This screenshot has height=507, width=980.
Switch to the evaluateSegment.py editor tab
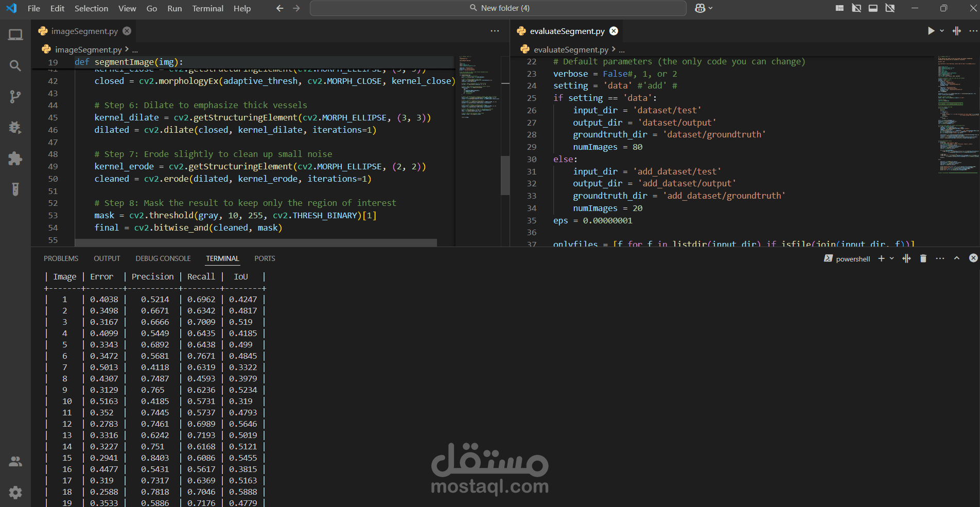tap(567, 31)
